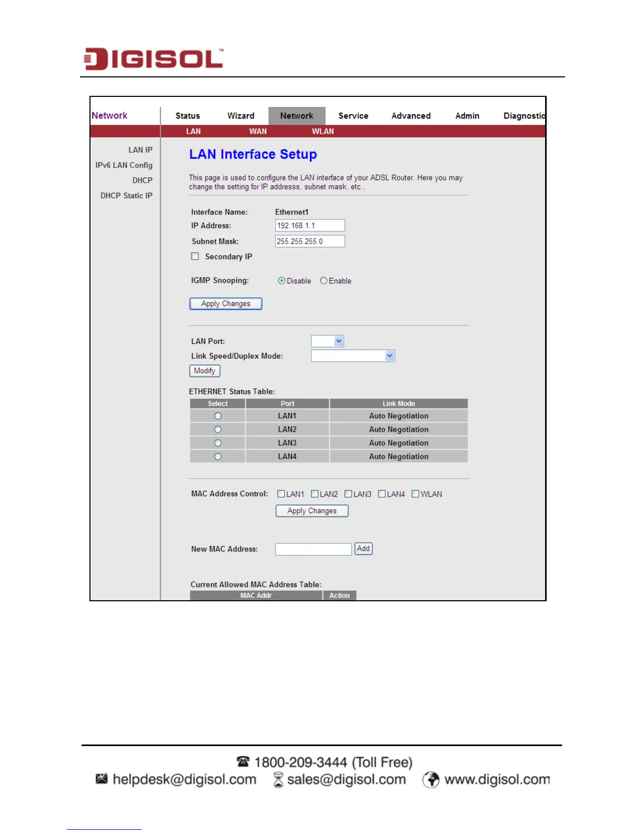Open the Admin tab
This screenshot has width=644, height=834.
click(x=467, y=116)
